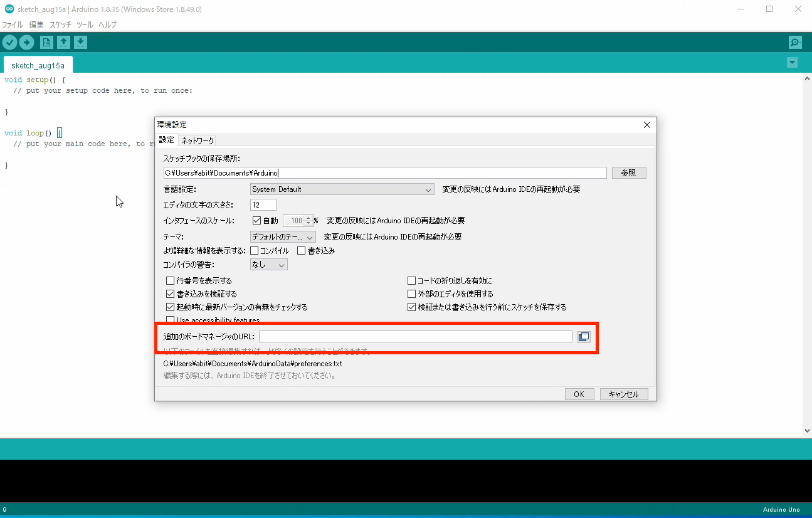Click the sketchbook location path field

pos(385,172)
